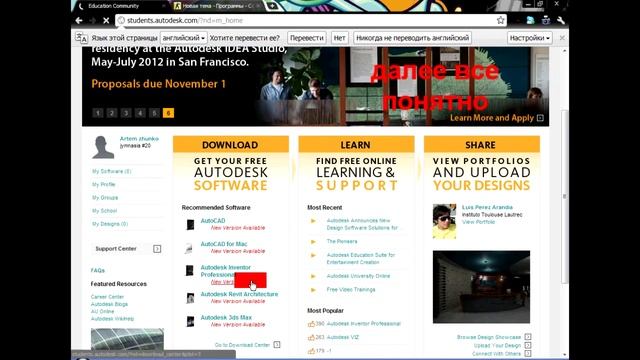Click the AutoCAD product icon
This screenshot has height=360, width=640.
pyautogui.click(x=190, y=224)
